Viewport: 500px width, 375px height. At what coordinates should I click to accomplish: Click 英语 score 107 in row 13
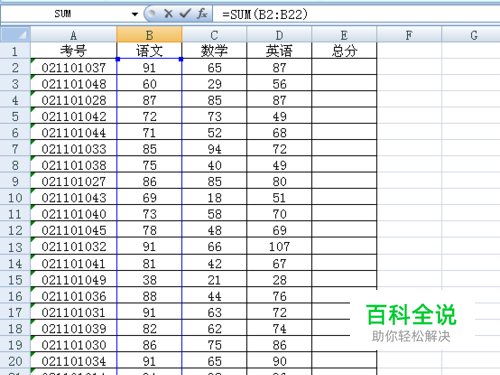pos(279,247)
